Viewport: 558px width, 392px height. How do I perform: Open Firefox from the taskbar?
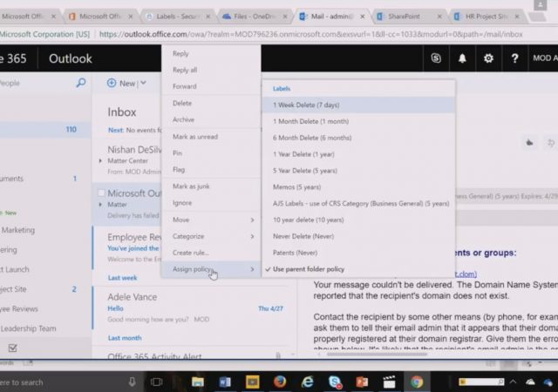(280, 382)
